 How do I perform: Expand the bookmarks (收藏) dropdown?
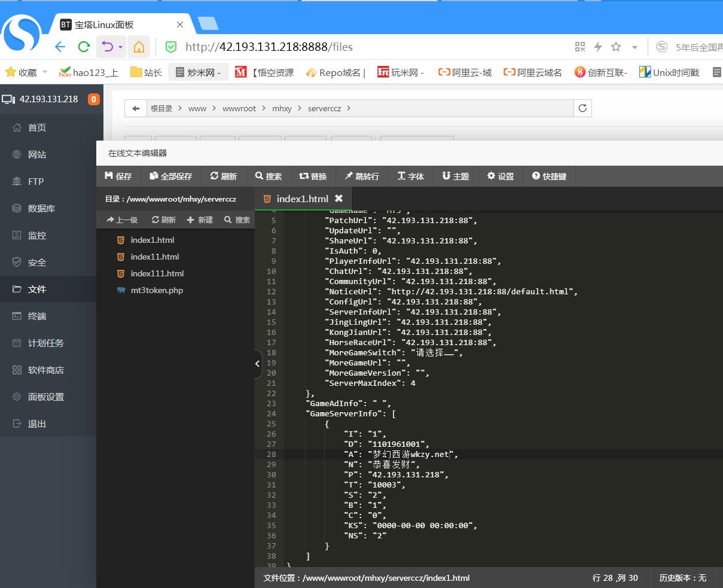click(45, 72)
